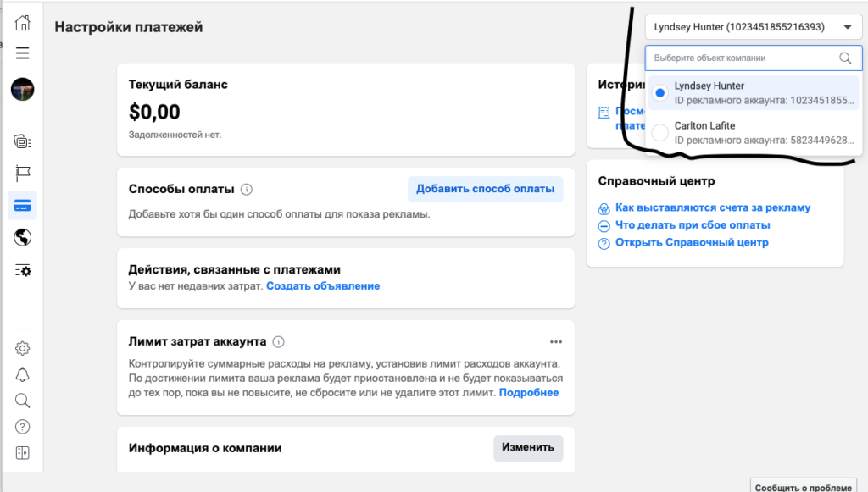Image resolution: width=868 pixels, height=492 pixels.
Task: Select Carlton Lafite ad account
Action: 754,133
